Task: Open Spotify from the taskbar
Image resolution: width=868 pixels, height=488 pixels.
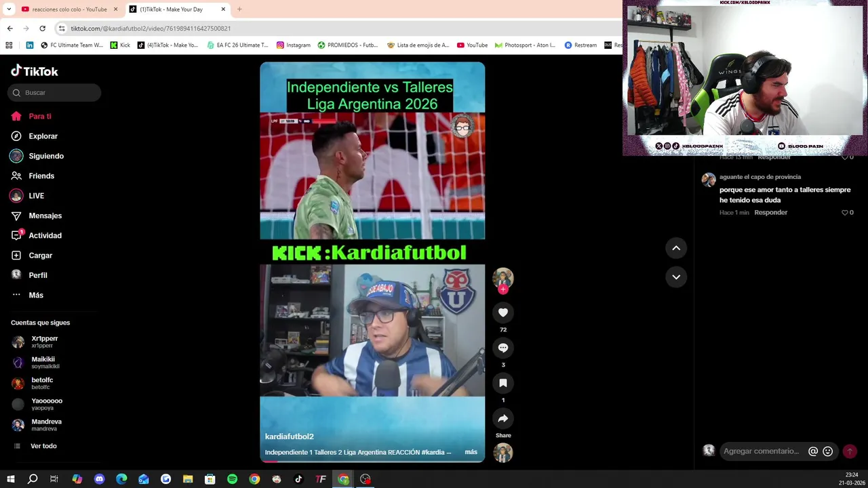Action: (x=232, y=479)
